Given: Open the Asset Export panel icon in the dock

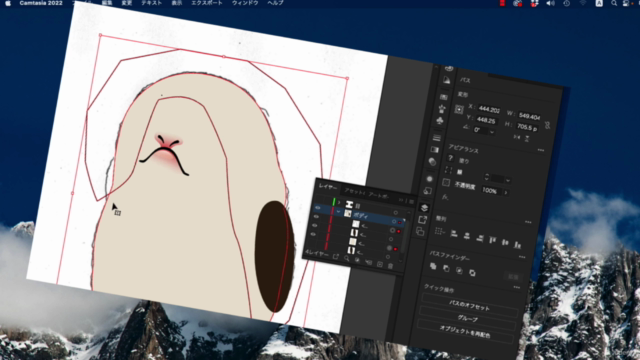Looking at the screenshot, I should 422,220.
